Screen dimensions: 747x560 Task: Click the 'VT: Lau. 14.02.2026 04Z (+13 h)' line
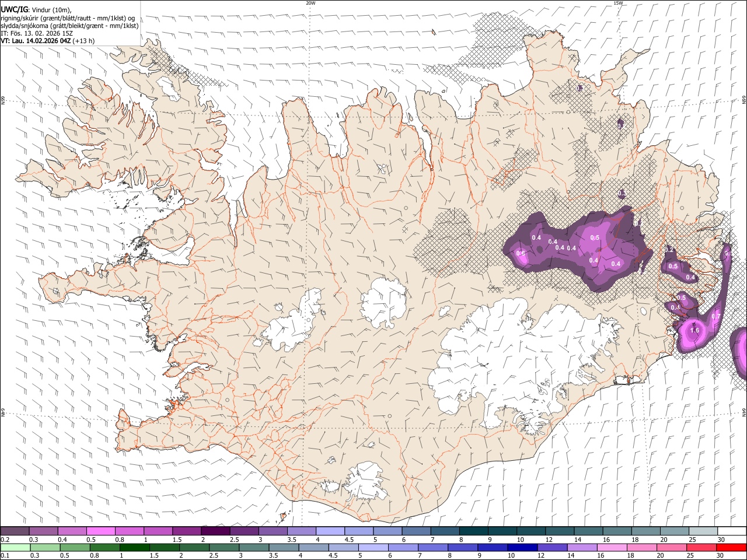click(x=47, y=41)
